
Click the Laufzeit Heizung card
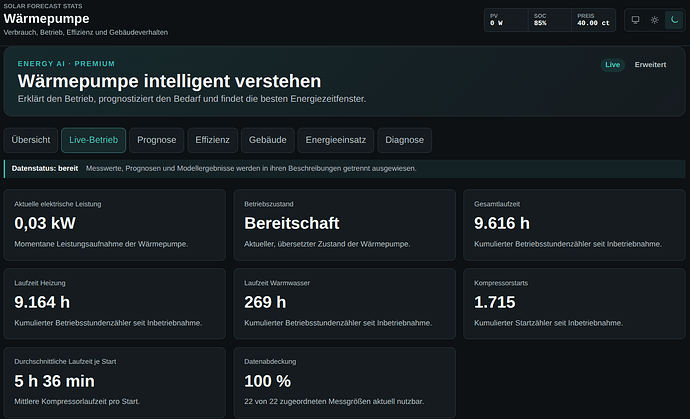tap(114, 304)
